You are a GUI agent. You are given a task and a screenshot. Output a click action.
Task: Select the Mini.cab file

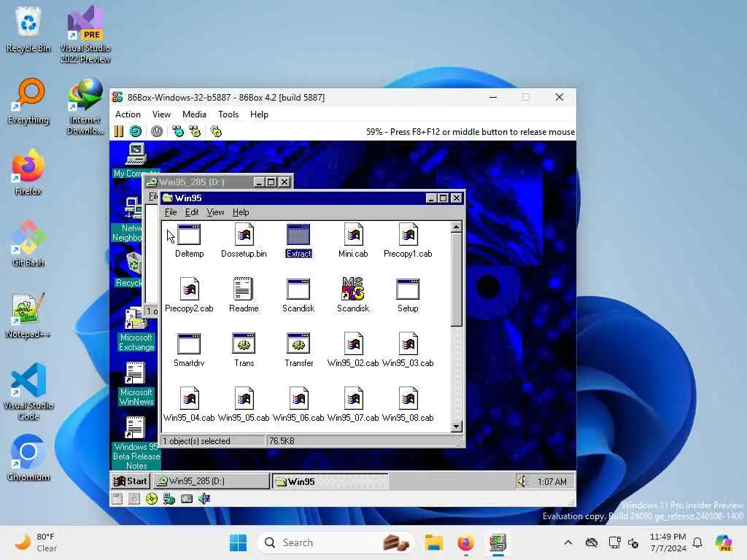tap(353, 241)
